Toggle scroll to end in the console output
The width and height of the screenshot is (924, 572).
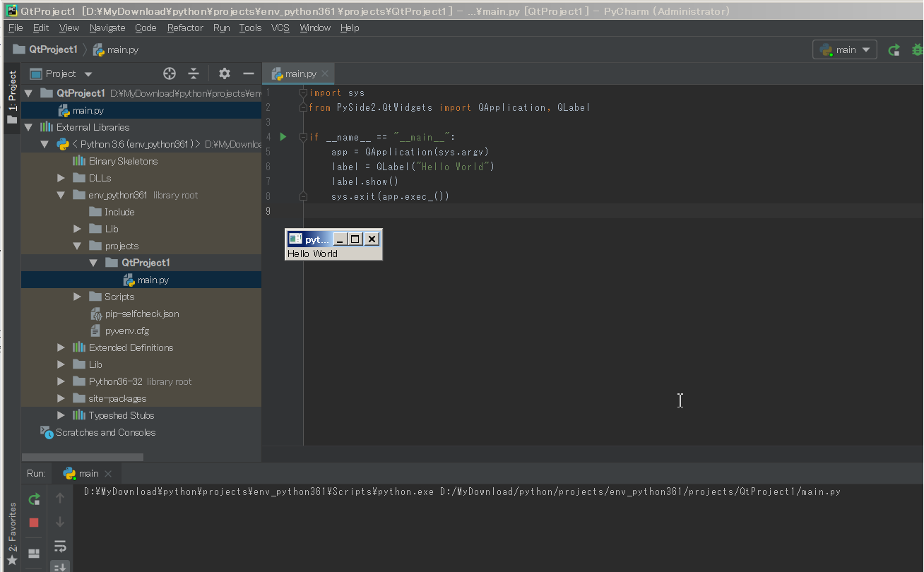coord(60,566)
